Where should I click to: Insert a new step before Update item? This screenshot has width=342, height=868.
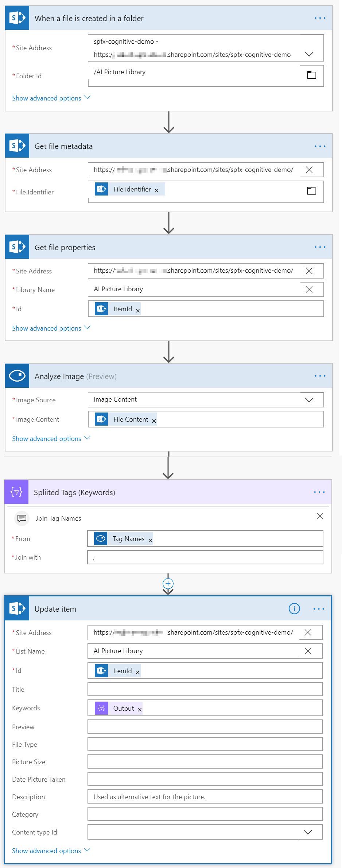168,584
